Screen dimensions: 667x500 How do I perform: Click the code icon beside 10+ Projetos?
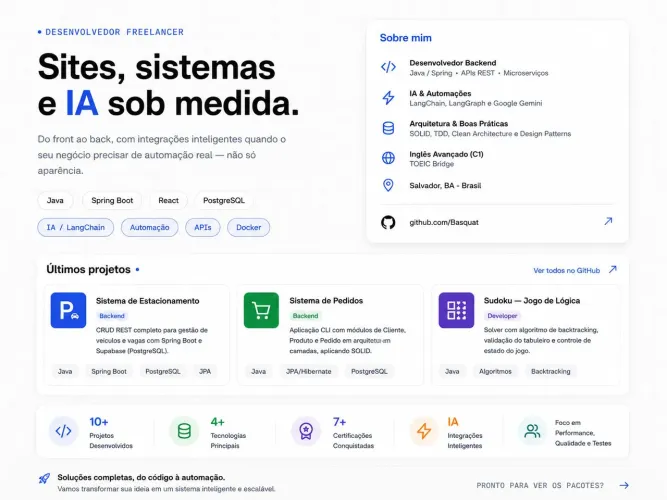(63, 431)
